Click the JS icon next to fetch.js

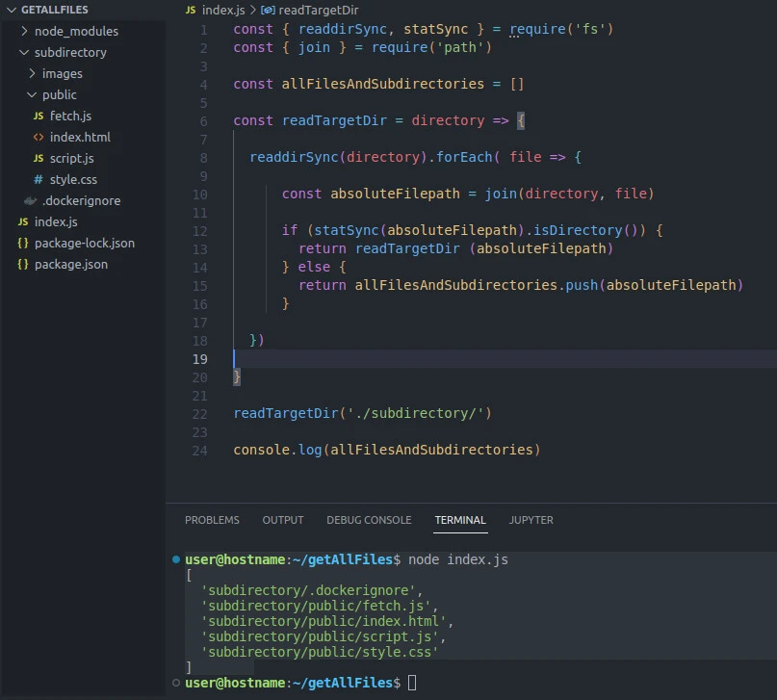[x=39, y=116]
